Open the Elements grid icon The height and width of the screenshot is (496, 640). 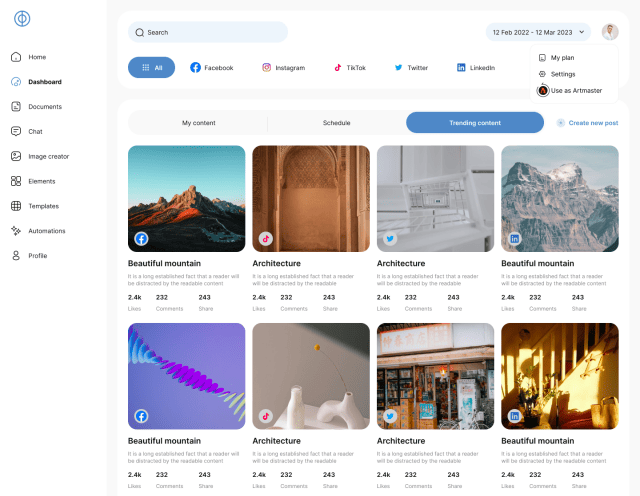pyautogui.click(x=16, y=181)
